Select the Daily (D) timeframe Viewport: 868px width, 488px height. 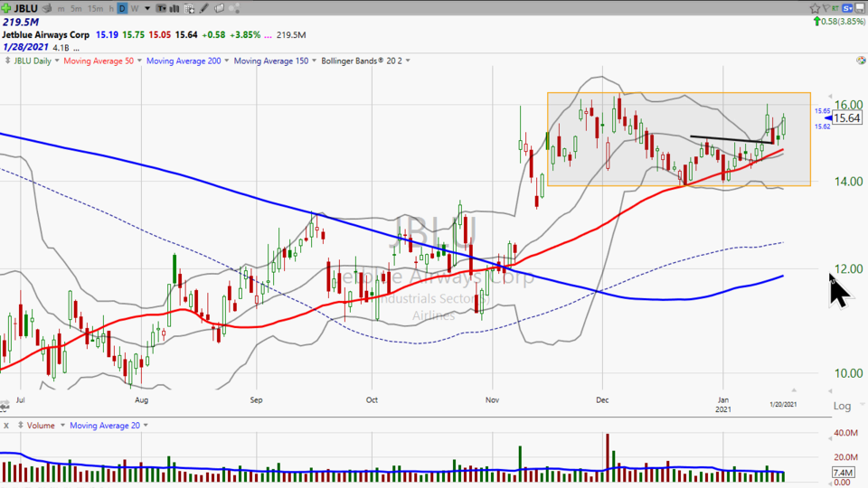point(122,8)
